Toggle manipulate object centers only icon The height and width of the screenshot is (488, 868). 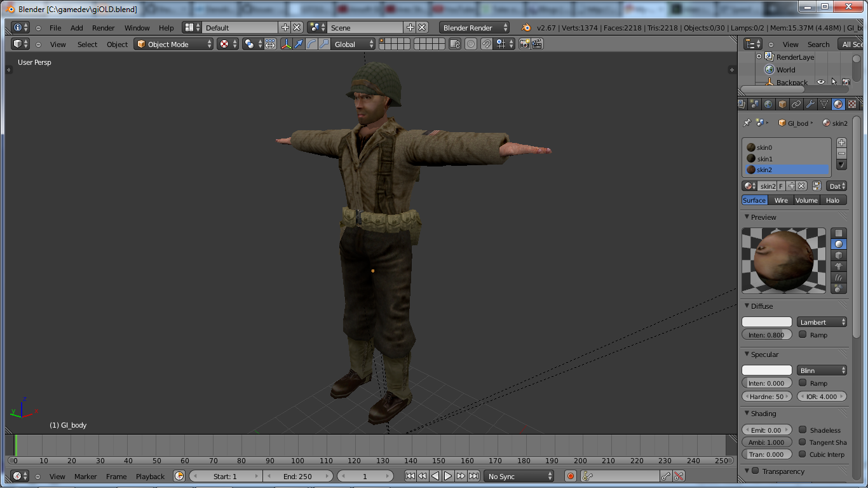(x=270, y=44)
